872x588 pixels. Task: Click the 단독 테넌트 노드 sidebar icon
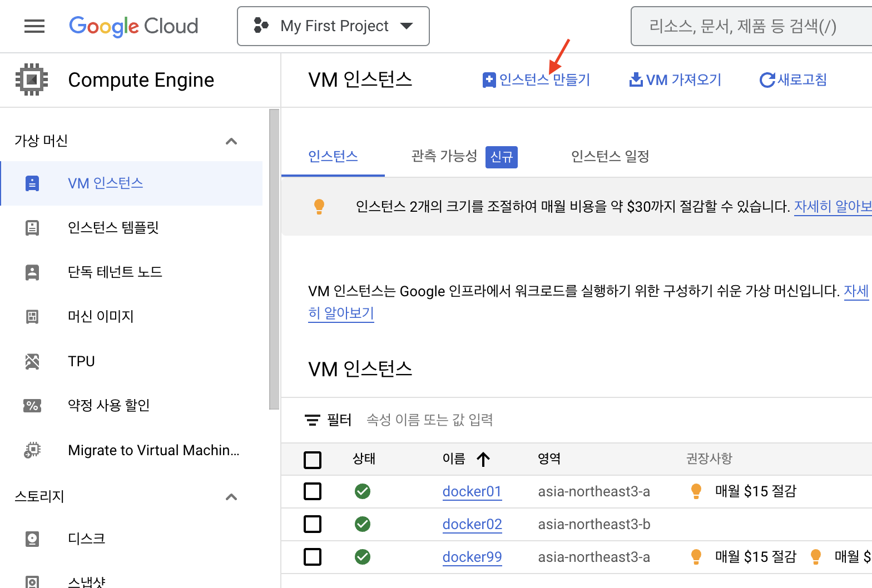pyautogui.click(x=32, y=272)
